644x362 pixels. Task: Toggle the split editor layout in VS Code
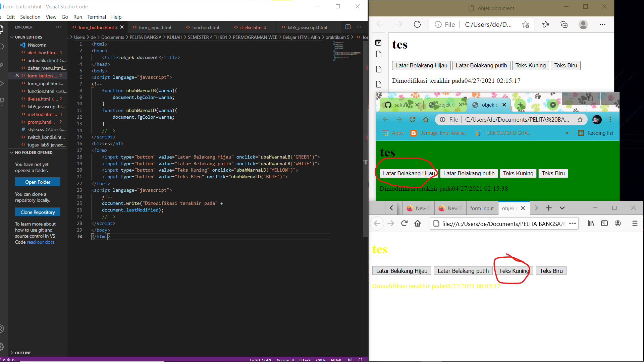click(x=348, y=27)
